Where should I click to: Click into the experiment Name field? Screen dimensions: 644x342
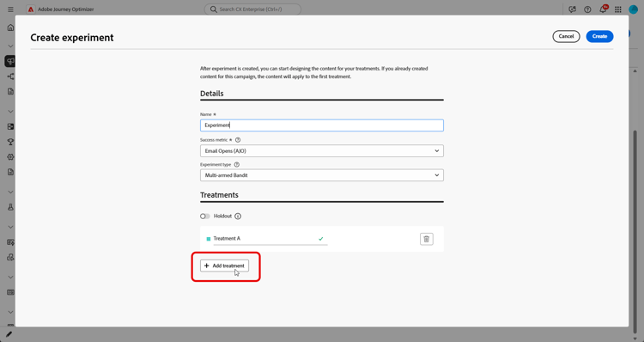[x=322, y=125]
